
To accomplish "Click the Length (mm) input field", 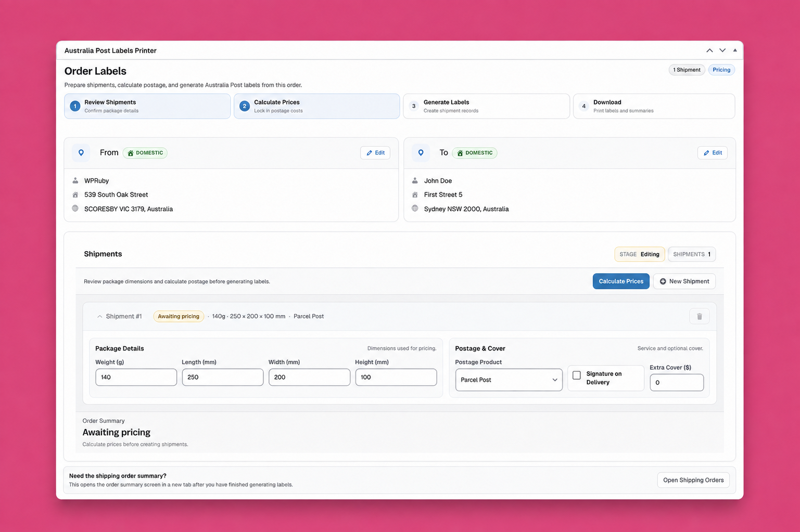I will (x=223, y=377).
